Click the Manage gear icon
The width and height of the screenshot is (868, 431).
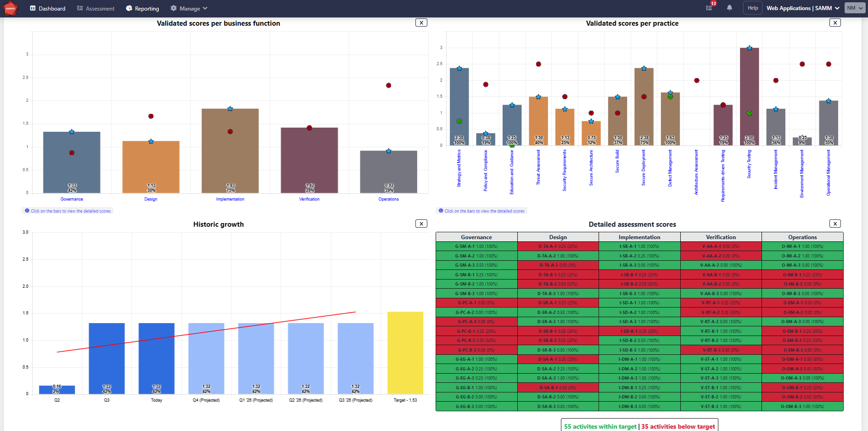[x=173, y=8]
